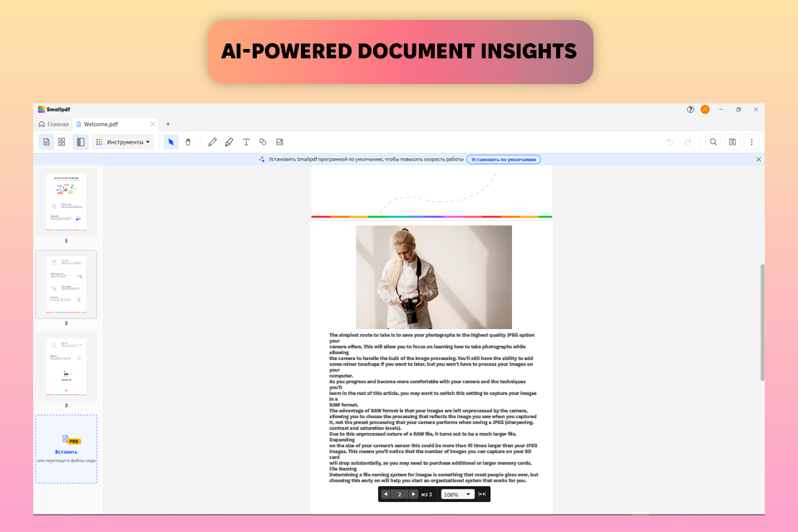Select the shapes tool
Image resolution: width=798 pixels, height=532 pixels.
[x=263, y=142]
